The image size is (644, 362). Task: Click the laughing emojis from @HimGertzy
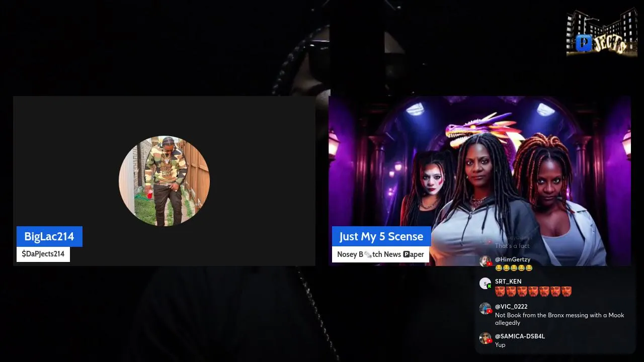click(x=514, y=268)
